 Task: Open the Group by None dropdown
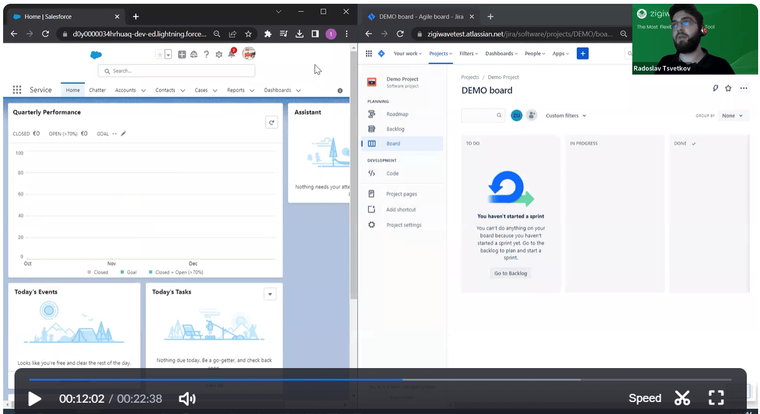732,115
